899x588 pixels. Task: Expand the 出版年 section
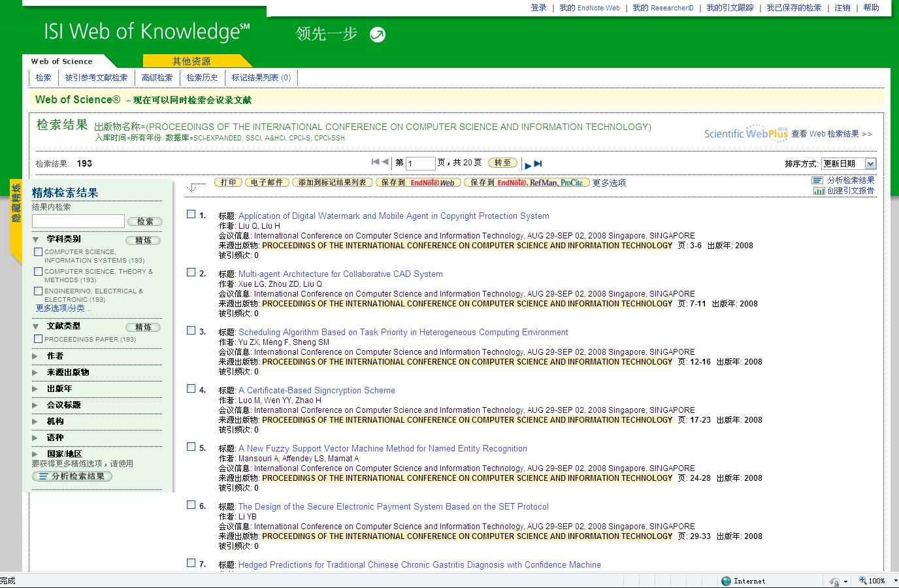tap(35, 389)
